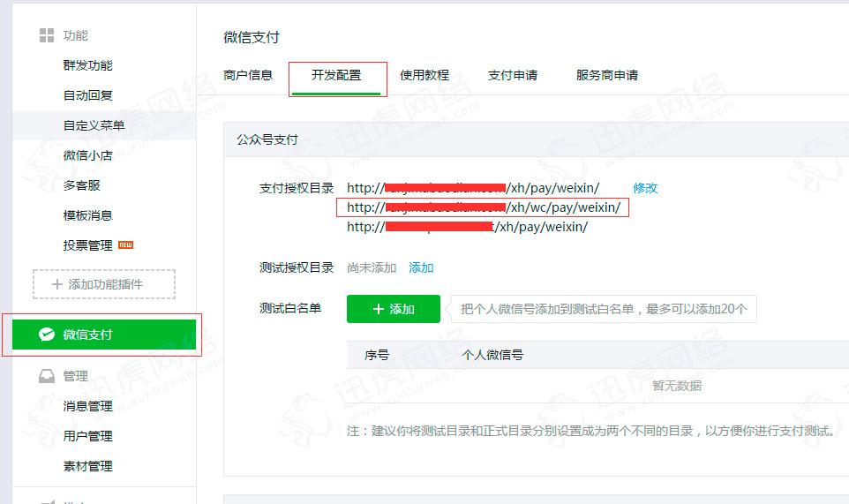Click the 微信支付 checkmark bubble icon
The image size is (849, 504).
point(46,335)
